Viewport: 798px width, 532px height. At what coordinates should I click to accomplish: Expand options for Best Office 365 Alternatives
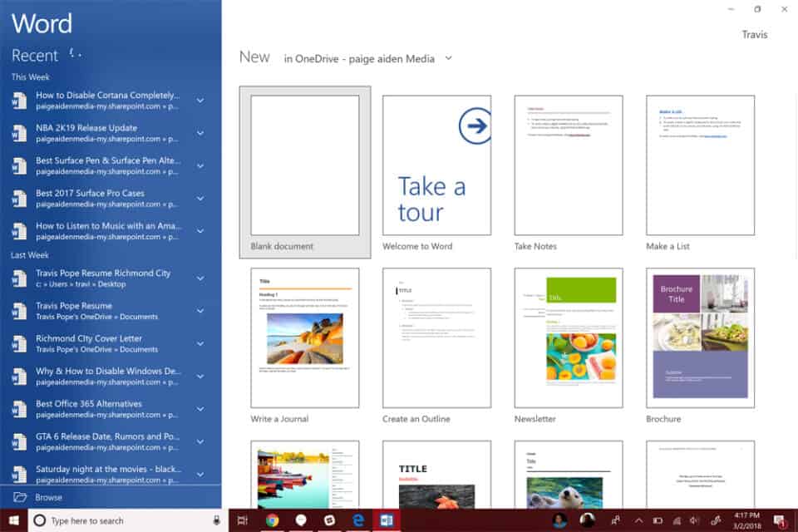click(200, 409)
